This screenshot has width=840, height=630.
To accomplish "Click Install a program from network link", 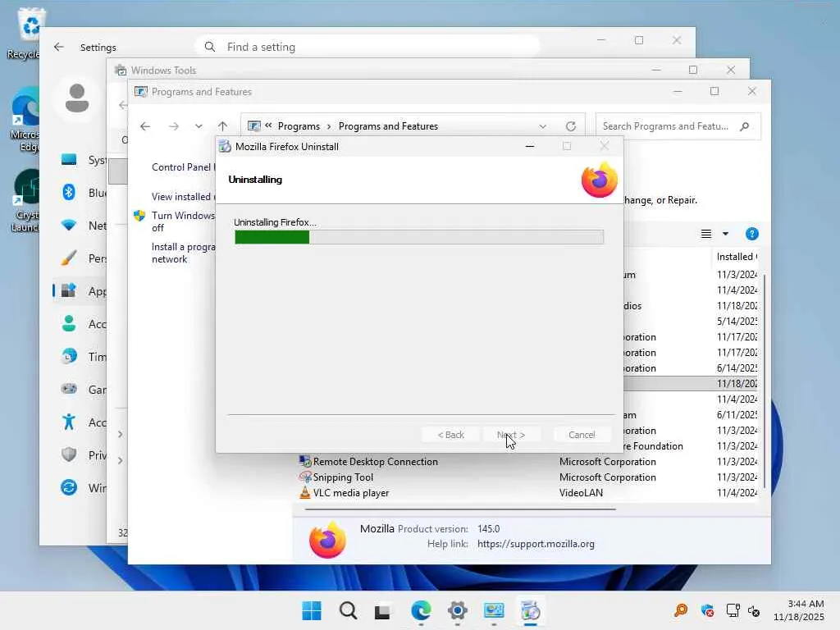I will [183, 253].
